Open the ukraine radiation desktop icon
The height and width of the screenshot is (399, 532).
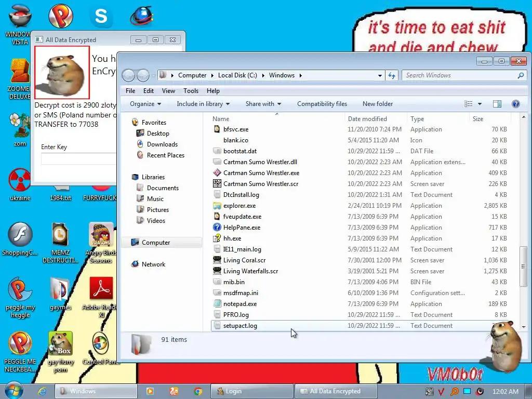click(20, 180)
